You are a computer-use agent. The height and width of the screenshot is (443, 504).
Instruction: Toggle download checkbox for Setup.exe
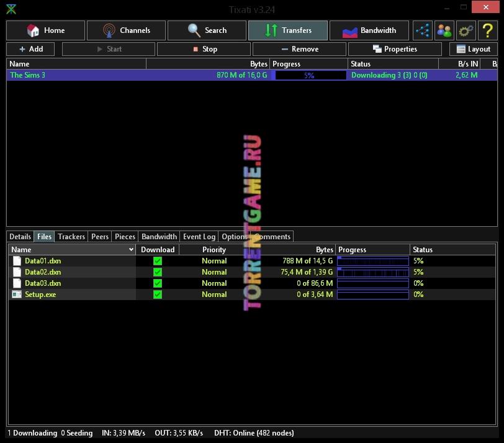pos(158,295)
